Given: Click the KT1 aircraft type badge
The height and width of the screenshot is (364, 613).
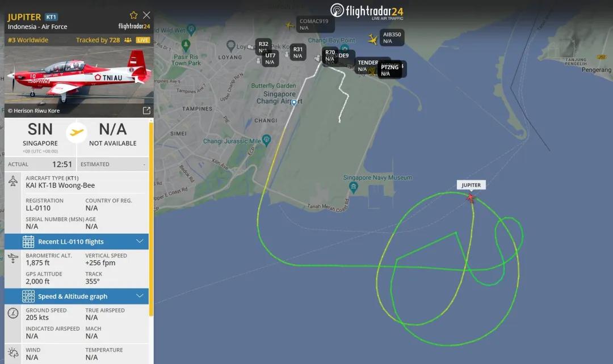Looking at the screenshot, I should [51, 17].
